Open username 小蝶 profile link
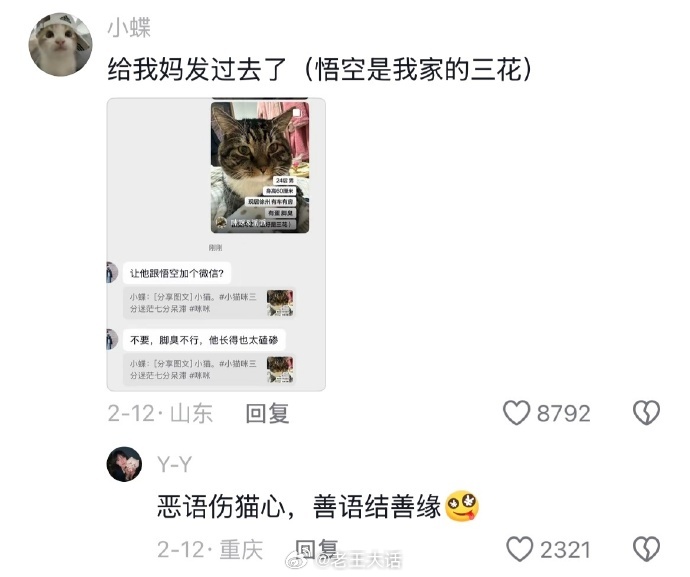The image size is (690, 577). point(129,28)
